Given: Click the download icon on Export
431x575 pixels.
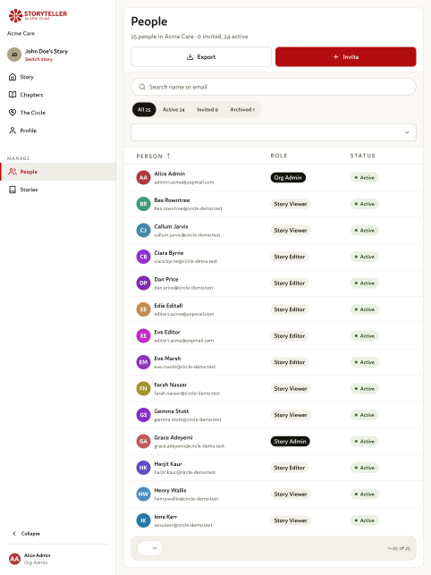Looking at the screenshot, I should pos(190,57).
